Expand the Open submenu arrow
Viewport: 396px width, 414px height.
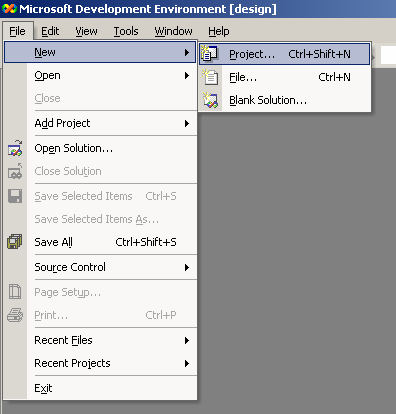(187, 76)
